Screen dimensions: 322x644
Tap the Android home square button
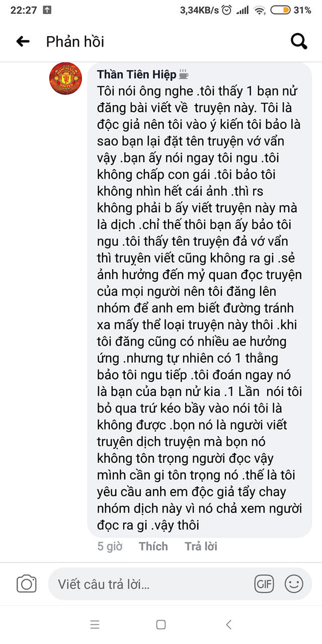coord(161,625)
